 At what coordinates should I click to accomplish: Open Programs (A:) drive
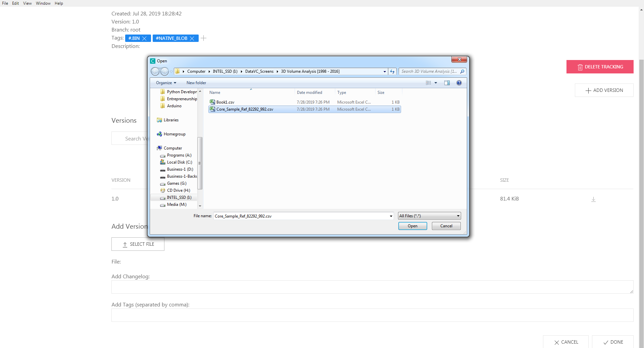click(176, 155)
